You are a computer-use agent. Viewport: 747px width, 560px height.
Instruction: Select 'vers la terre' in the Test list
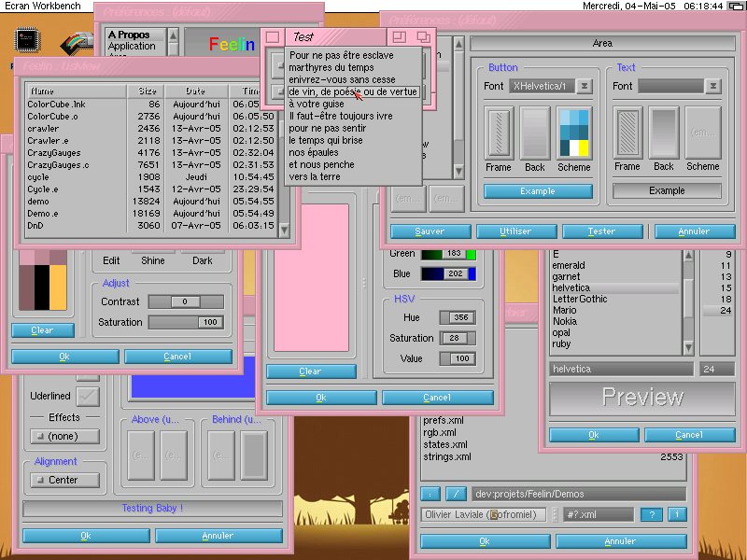pos(355,176)
